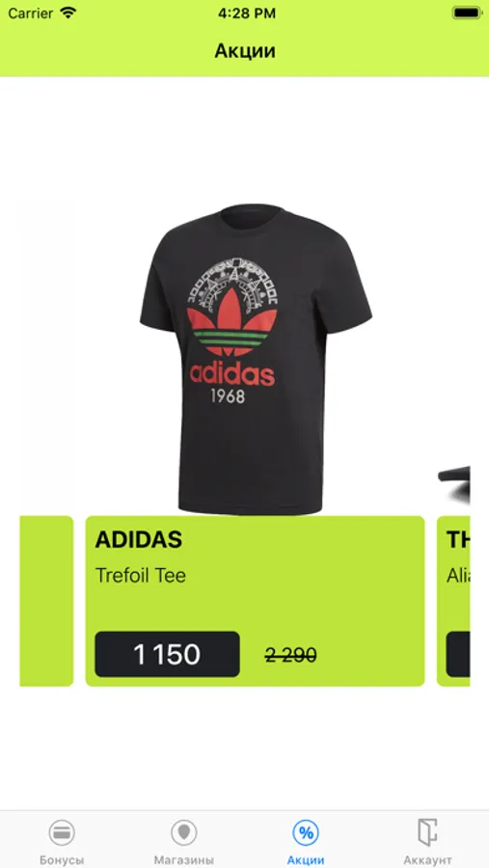
Task: Select the Акции percent icon
Action: (x=306, y=832)
